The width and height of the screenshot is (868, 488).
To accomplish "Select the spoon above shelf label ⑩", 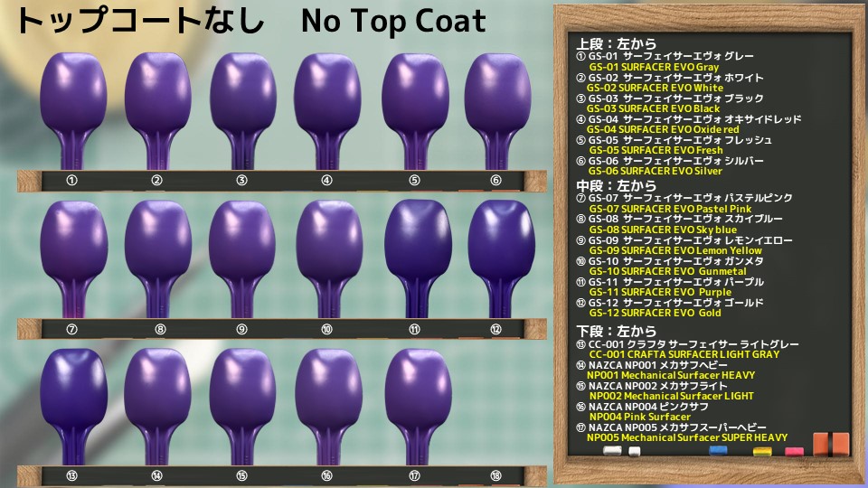I will coord(329,259).
